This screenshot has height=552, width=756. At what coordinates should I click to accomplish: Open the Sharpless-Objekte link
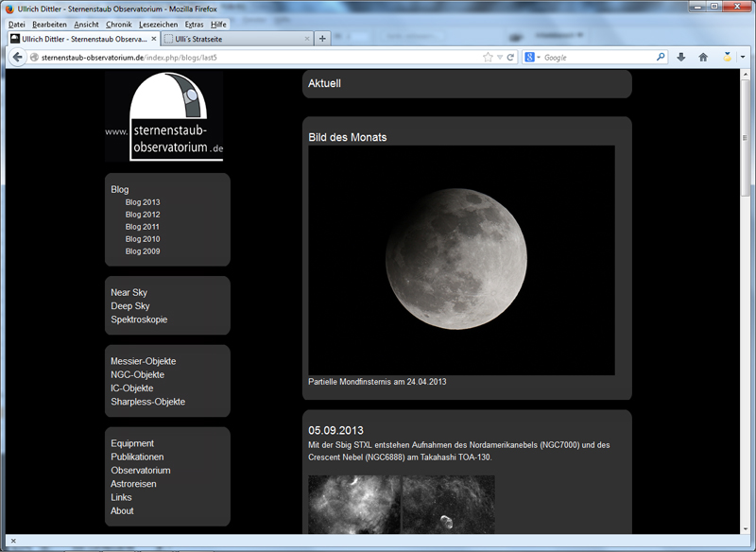click(148, 402)
